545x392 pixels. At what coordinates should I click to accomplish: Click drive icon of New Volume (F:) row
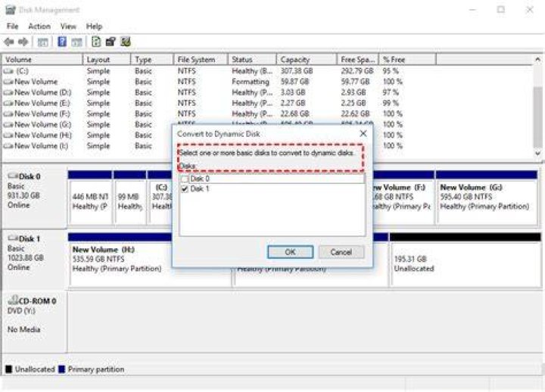click(8, 114)
